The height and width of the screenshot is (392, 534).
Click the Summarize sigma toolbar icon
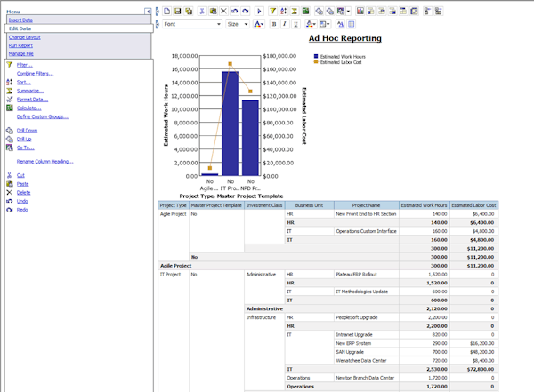coord(295,12)
